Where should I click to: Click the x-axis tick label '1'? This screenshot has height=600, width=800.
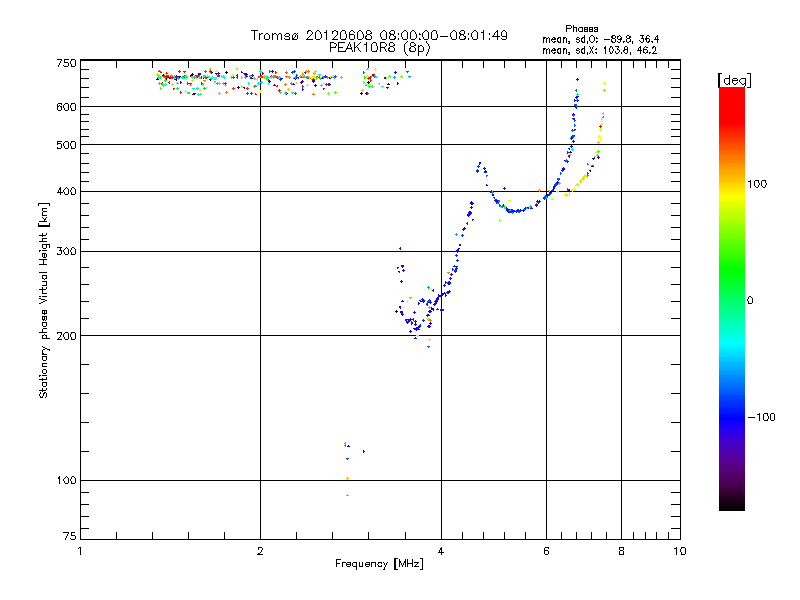click(x=80, y=551)
